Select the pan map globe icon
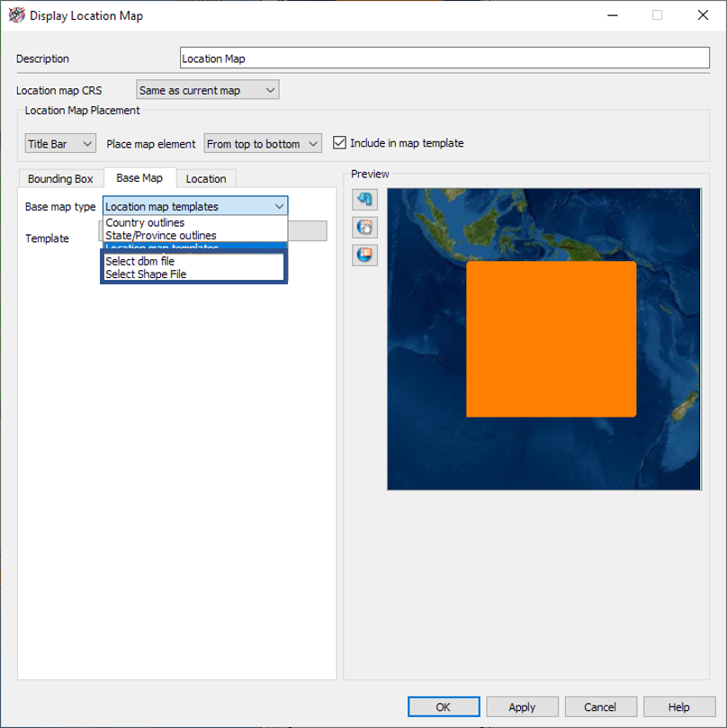 point(364,227)
